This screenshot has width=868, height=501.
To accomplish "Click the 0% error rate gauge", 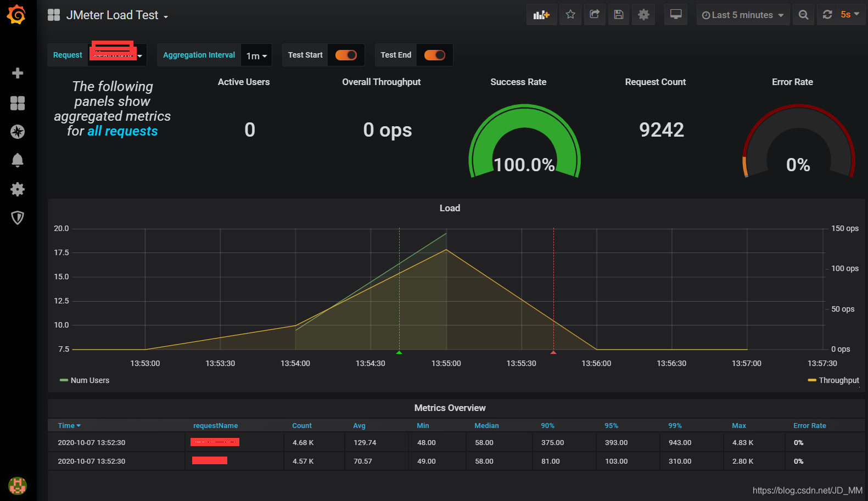I will tap(798, 142).
